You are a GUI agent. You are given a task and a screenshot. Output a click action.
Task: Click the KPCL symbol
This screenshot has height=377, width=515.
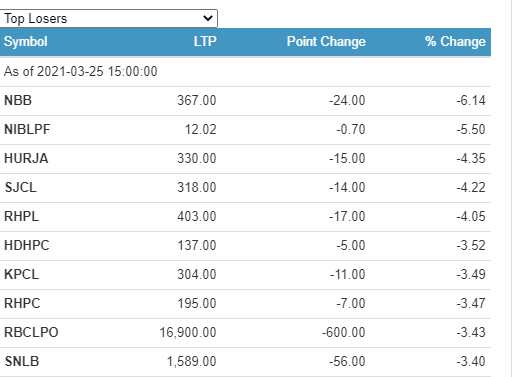21,274
